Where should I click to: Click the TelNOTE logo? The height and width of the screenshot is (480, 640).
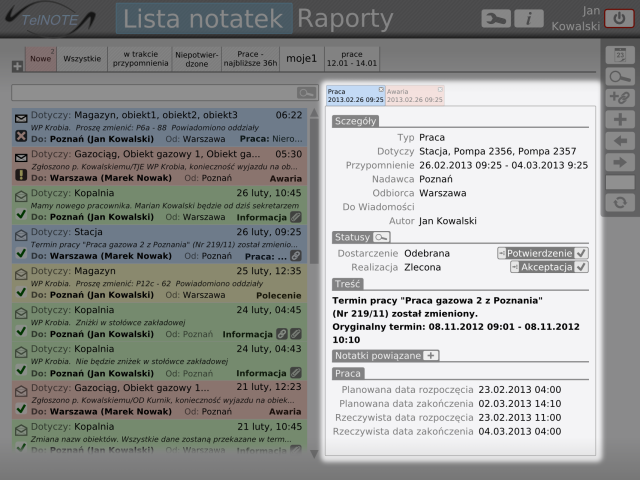click(x=50, y=19)
